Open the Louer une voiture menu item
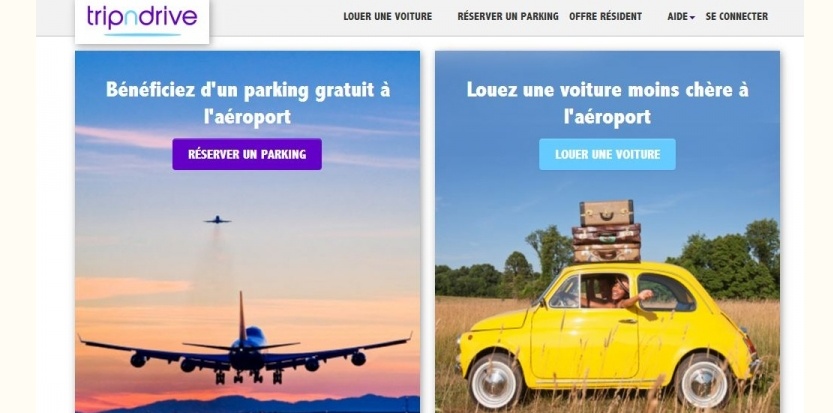Screen dimensions: 833x413 click(387, 16)
